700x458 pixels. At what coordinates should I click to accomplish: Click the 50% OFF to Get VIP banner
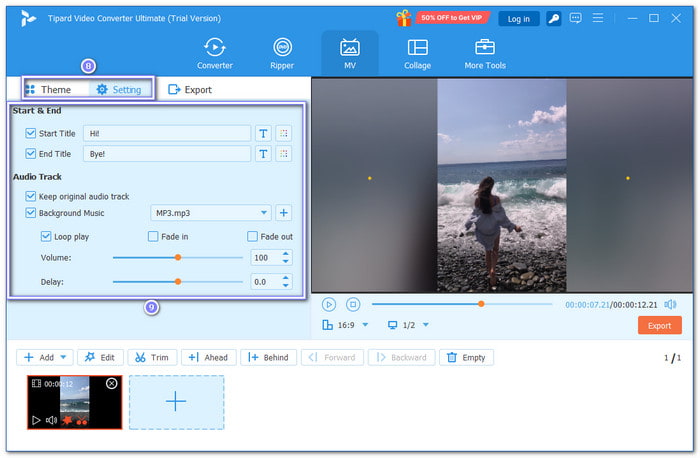pos(452,18)
